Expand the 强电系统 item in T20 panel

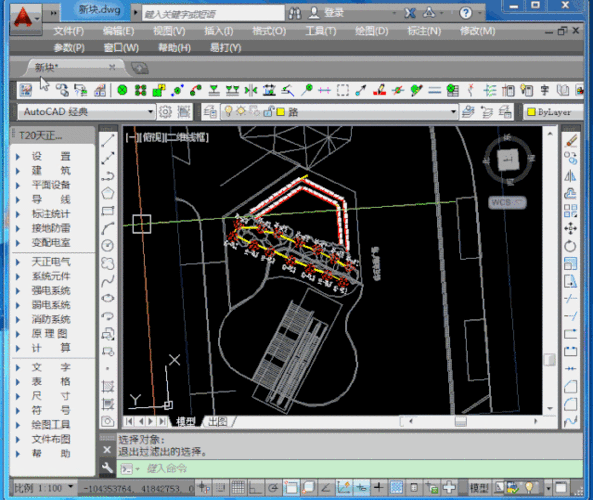coord(51,290)
